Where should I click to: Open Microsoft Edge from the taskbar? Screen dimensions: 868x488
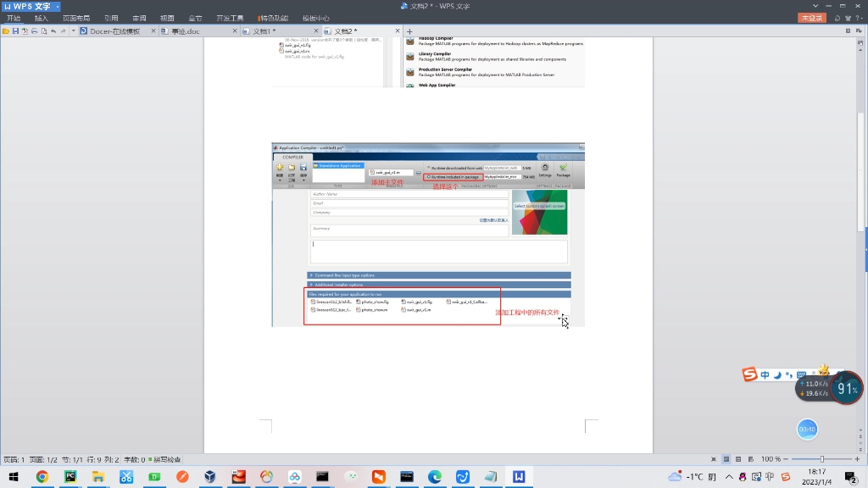pos(435,476)
